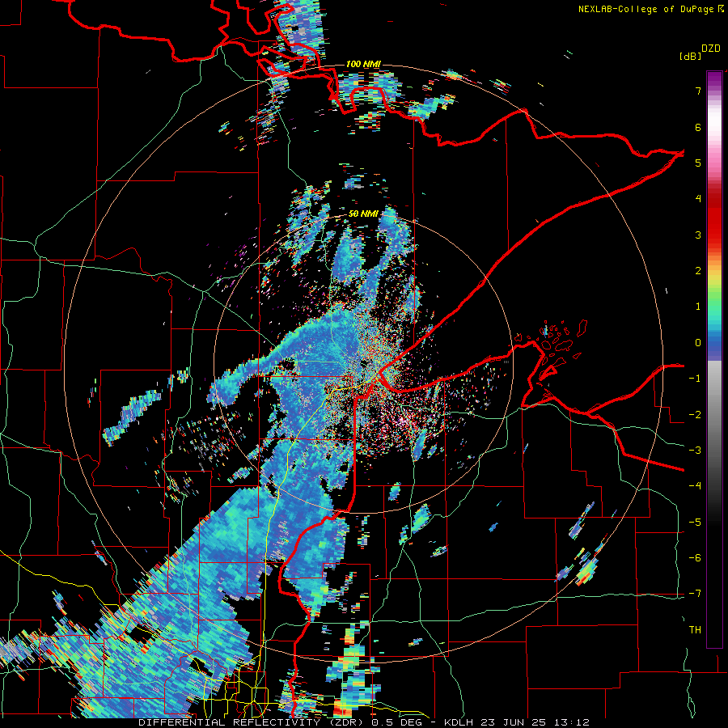Click the -1 dB tick on the legend
This screenshot has width=728, height=728.
[695, 379]
